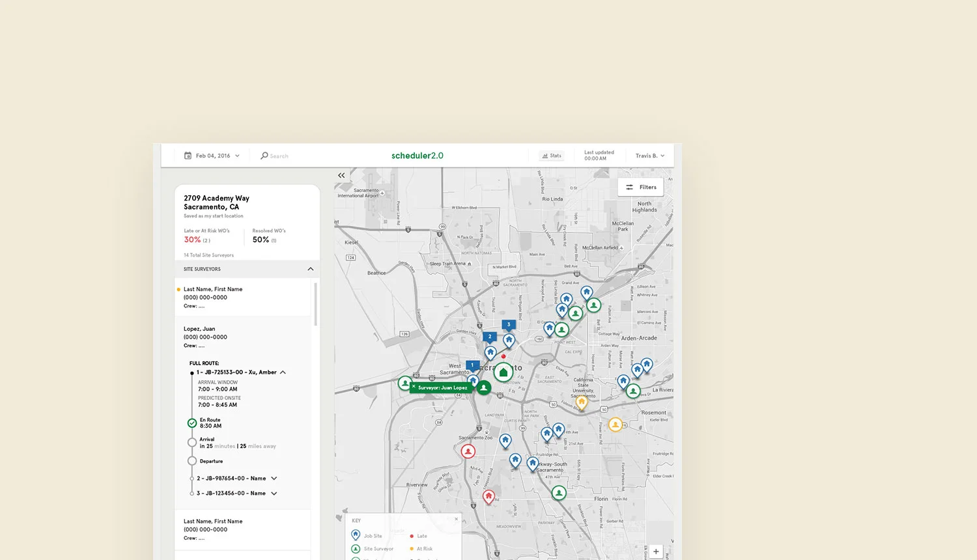Click the job site pin under flag 3

pyautogui.click(x=509, y=341)
